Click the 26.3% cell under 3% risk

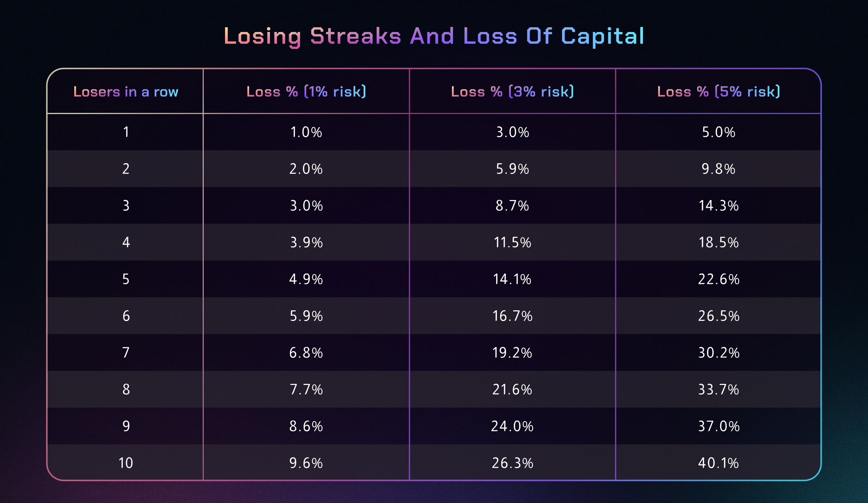click(512, 463)
